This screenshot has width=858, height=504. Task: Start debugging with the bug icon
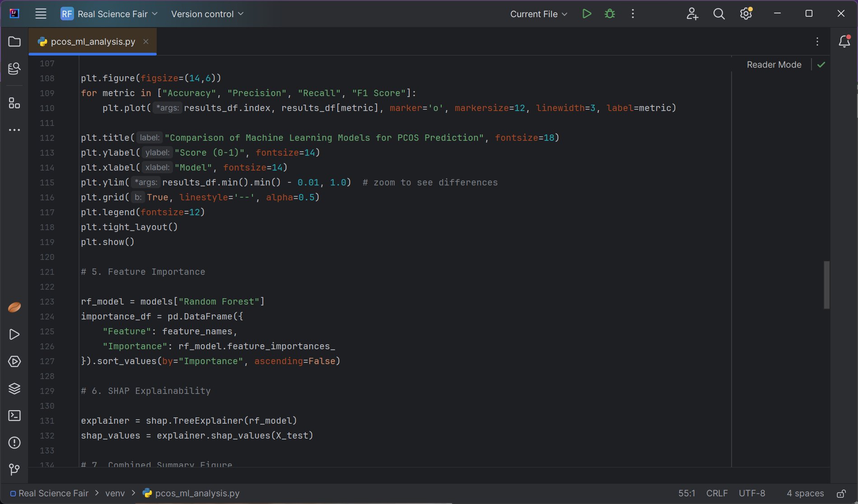coord(610,14)
